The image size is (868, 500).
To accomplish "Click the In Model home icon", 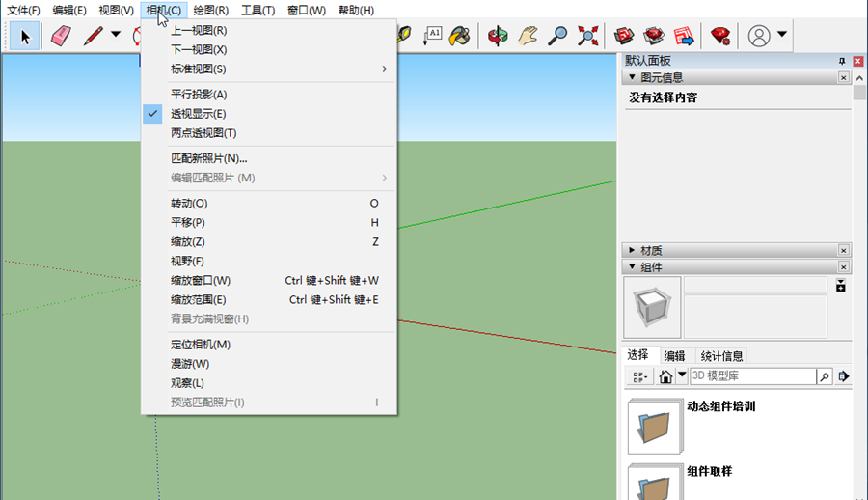I will [665, 377].
